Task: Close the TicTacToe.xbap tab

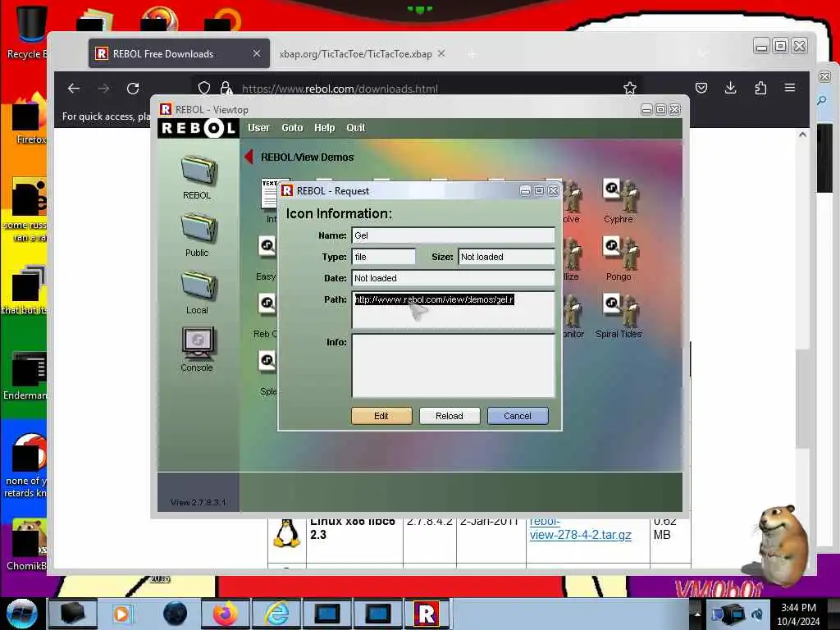Action: point(441,53)
